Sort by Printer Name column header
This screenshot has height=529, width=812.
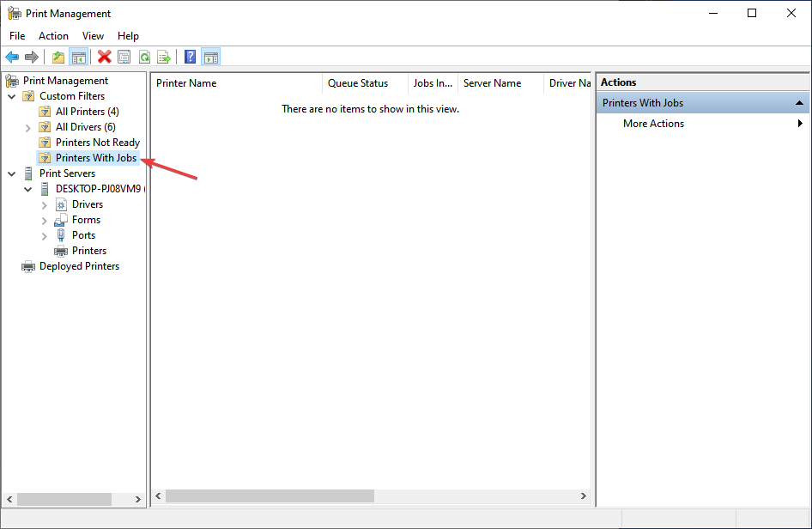[x=237, y=83]
